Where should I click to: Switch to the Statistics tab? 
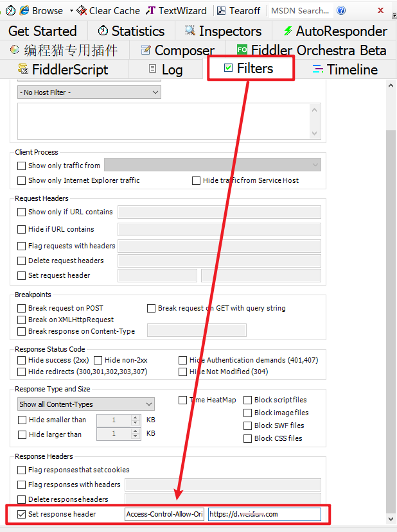[x=131, y=31]
